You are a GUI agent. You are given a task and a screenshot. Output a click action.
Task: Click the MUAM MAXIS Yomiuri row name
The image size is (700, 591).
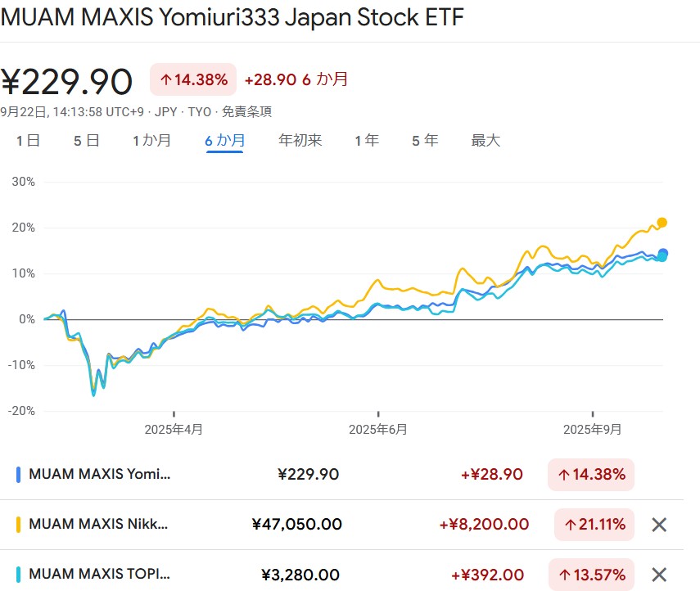[x=101, y=474]
